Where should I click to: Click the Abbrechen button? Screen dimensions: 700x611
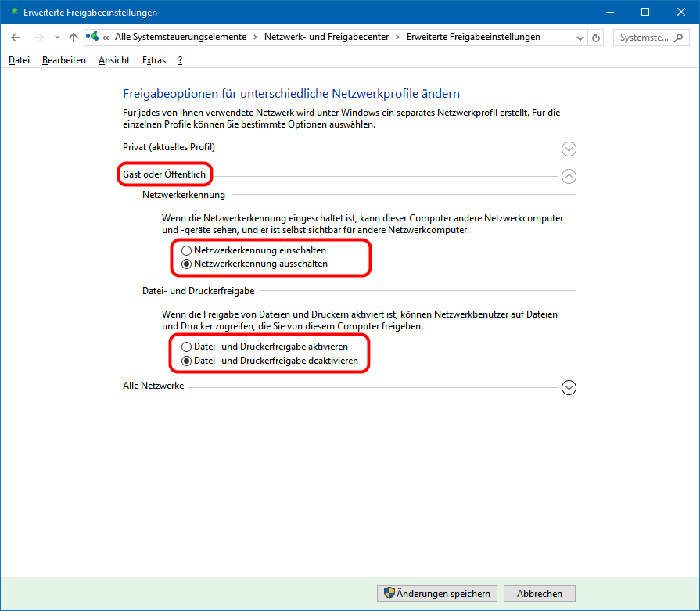[539, 594]
